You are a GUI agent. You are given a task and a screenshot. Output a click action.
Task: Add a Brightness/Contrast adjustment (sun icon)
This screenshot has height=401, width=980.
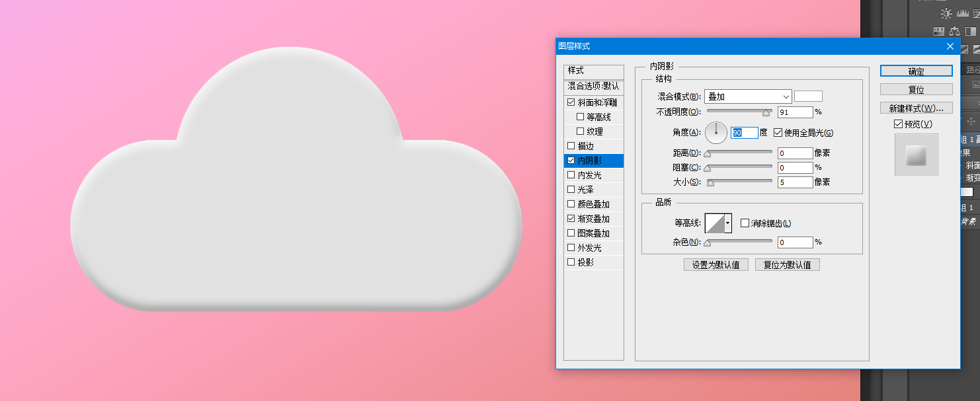click(946, 13)
